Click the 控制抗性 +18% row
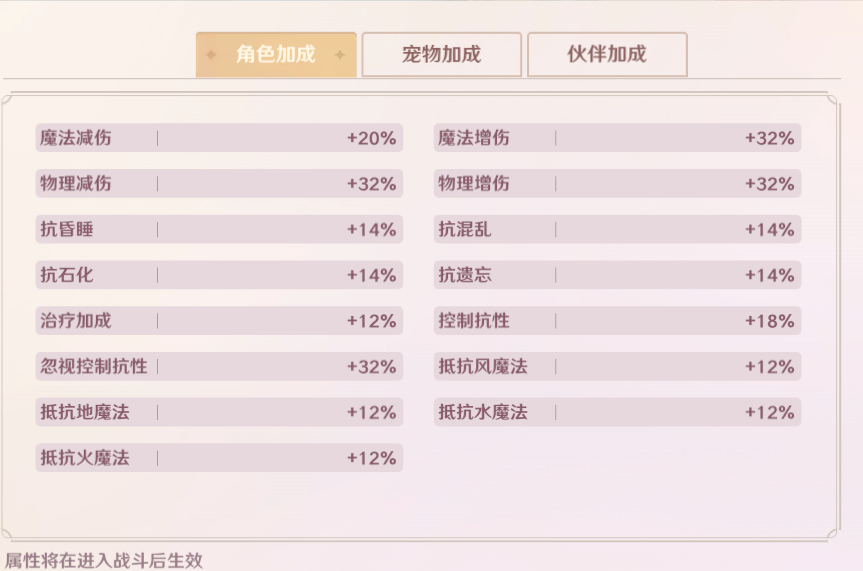 click(x=617, y=320)
